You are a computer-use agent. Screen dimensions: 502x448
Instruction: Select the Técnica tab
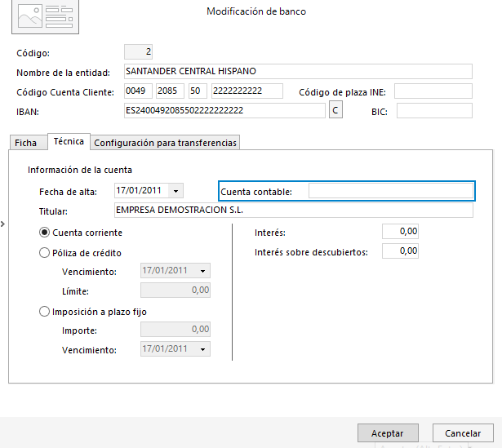click(x=69, y=142)
